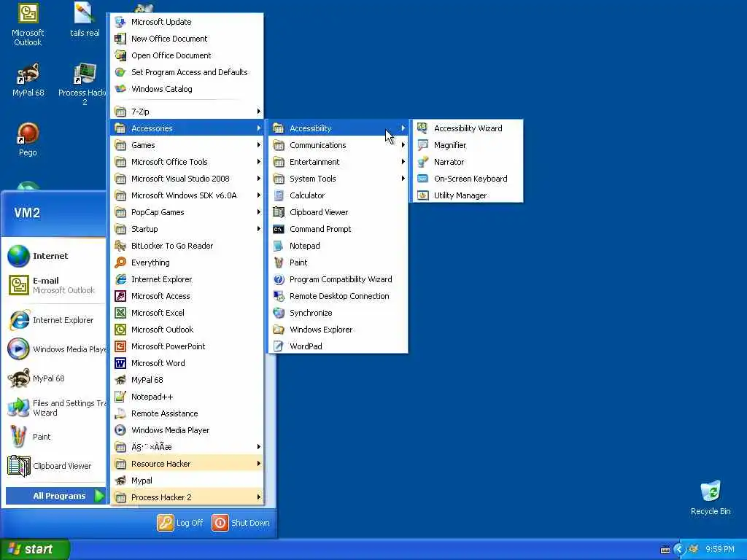
Task: Select BitLocker To Go Reader
Action: tap(187, 246)
